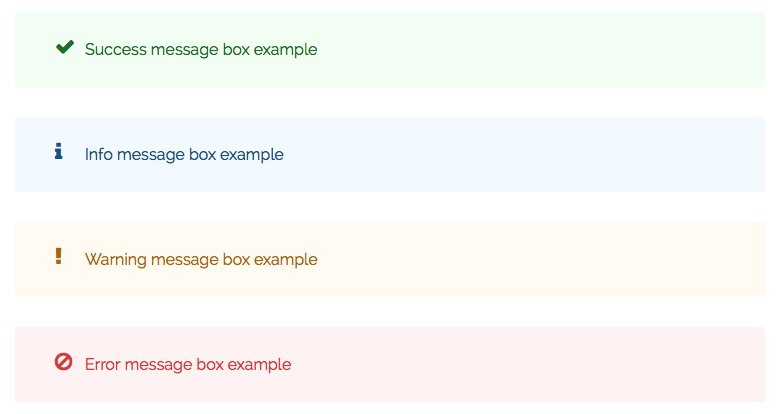
Task: Click the word 'Error' in the red box
Action: (102, 365)
